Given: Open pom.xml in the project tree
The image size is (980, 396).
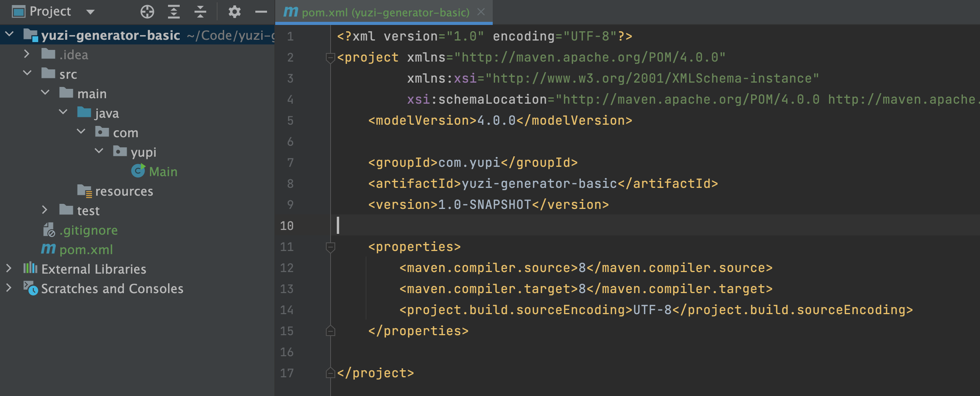Looking at the screenshot, I should [86, 250].
